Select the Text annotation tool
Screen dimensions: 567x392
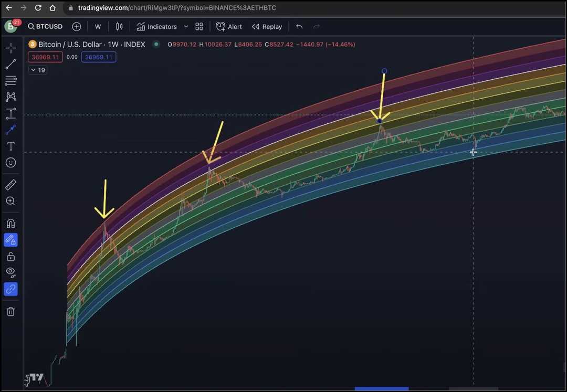click(x=10, y=146)
